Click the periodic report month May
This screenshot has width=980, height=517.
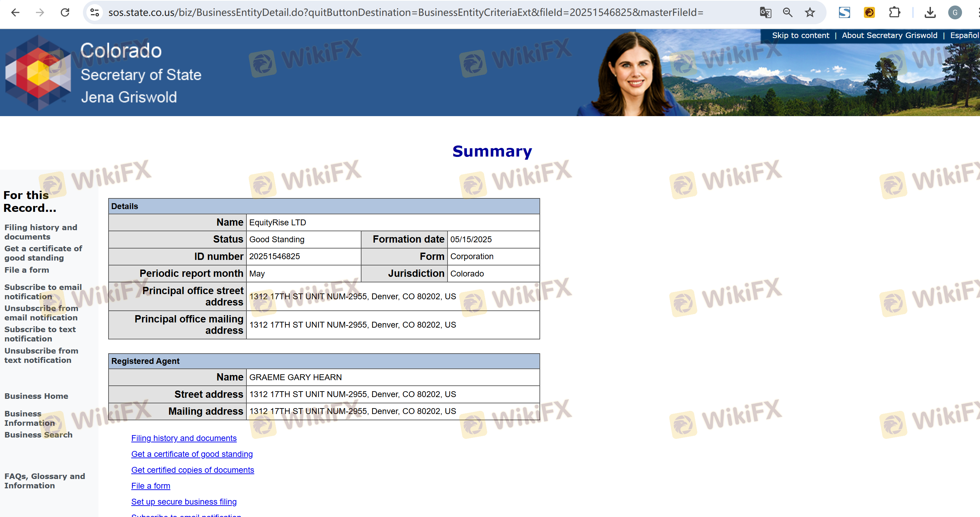pos(257,273)
